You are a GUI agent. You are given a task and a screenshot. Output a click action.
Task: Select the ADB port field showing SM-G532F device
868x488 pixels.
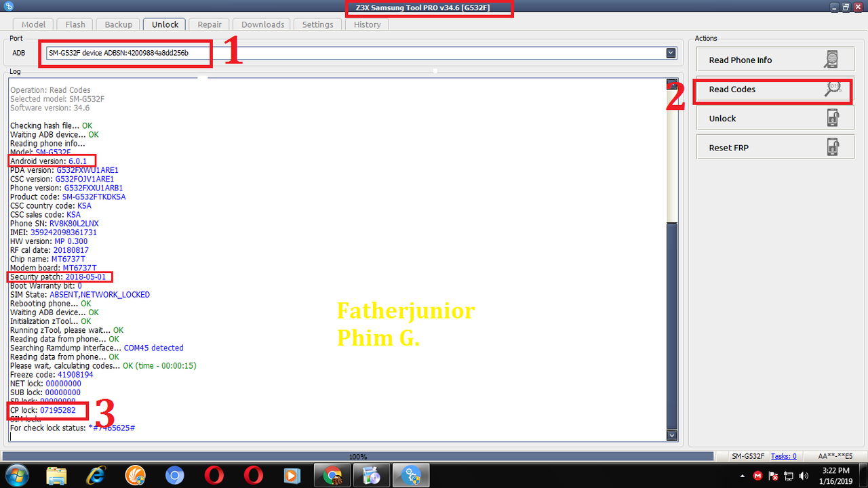[361, 53]
